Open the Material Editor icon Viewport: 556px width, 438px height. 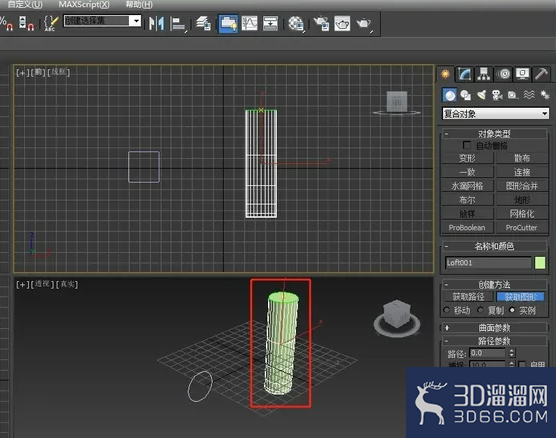[x=296, y=24]
